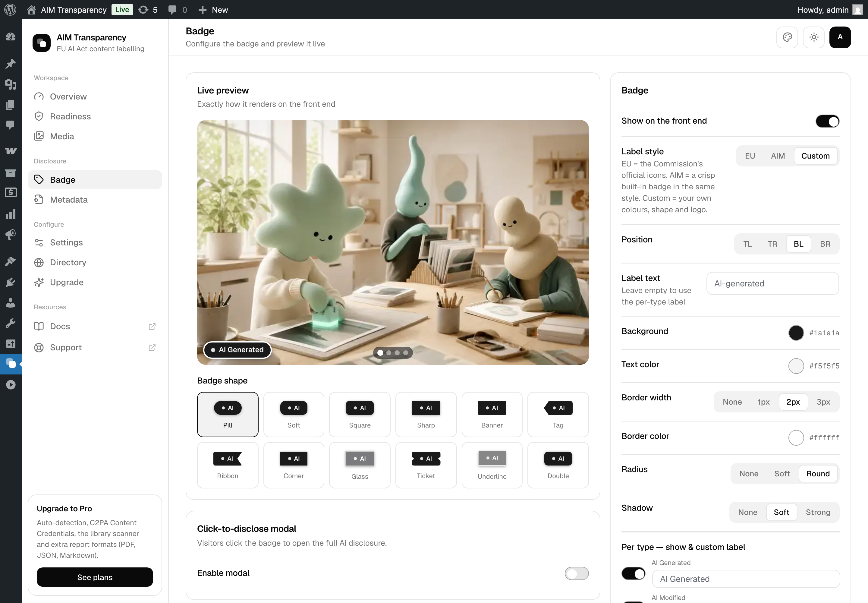Click the Upgrade menu item
The width and height of the screenshot is (868, 603).
coord(95,282)
